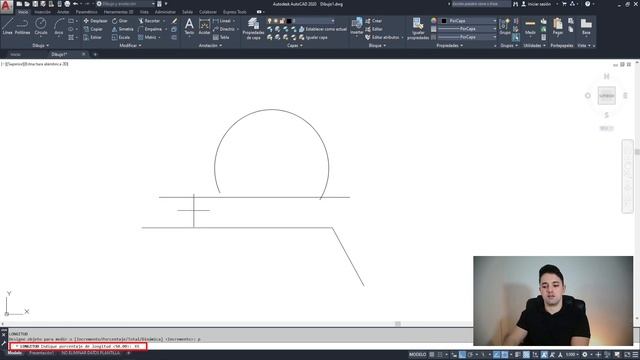Expand the Anotación panel
Screen dimensions: 640x360
pyautogui.click(x=210, y=46)
